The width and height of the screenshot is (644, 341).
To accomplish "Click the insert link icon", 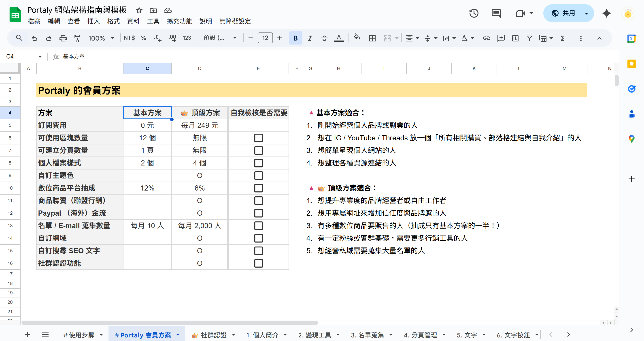I will click(x=486, y=38).
